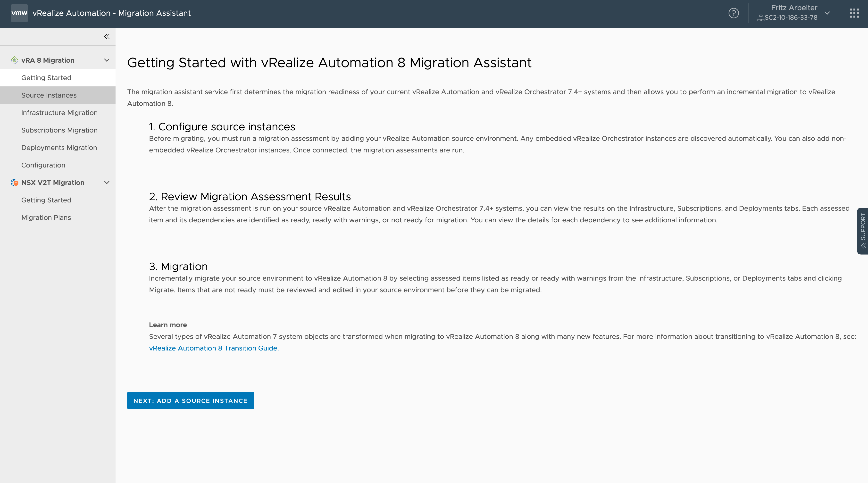868x483 pixels.
Task: Expand the Fritz Arbeiter user dropdown
Action: point(827,12)
